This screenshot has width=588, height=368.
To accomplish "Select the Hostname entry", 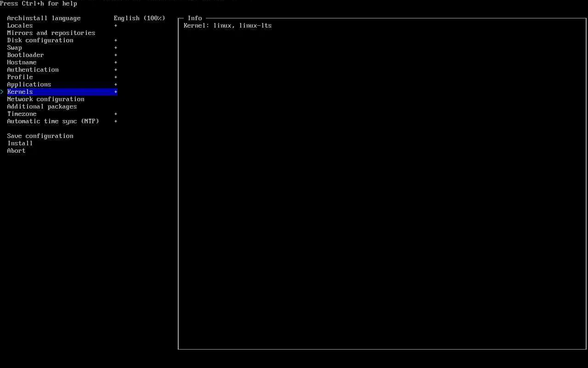I will 22,62.
